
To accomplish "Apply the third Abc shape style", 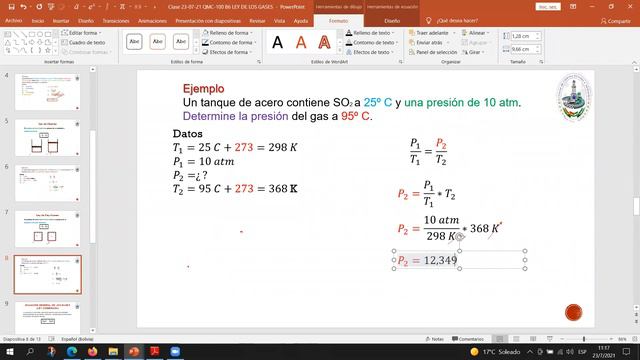I will [181, 42].
